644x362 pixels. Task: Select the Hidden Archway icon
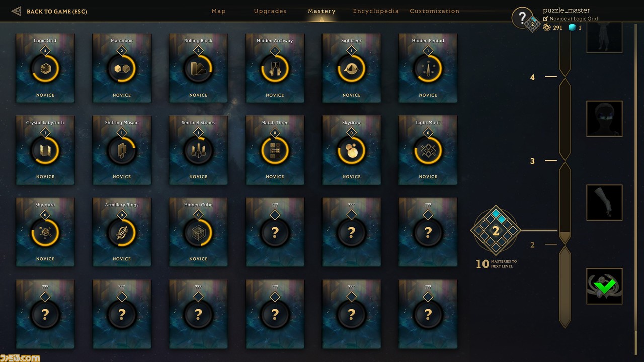[x=275, y=69]
